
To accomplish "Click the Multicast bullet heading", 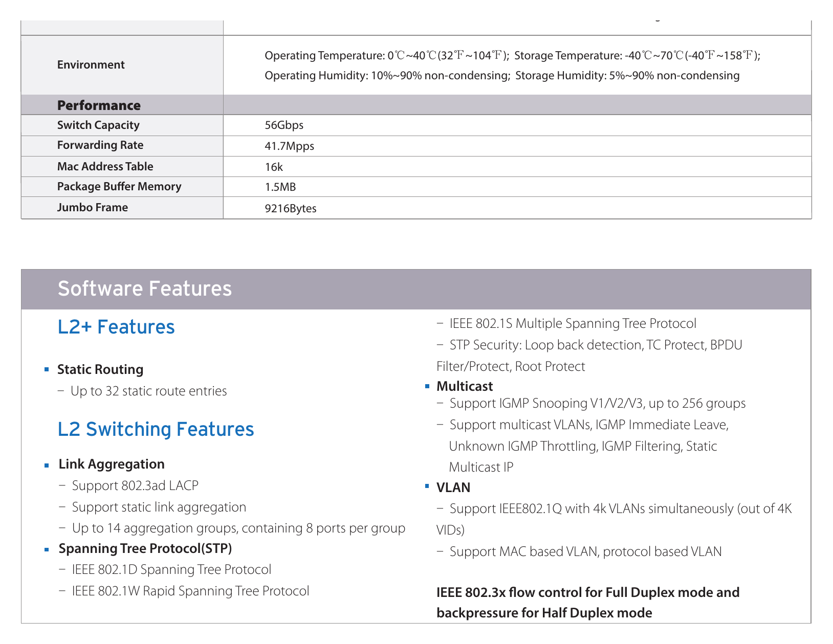I will pyautogui.click(x=465, y=386).
